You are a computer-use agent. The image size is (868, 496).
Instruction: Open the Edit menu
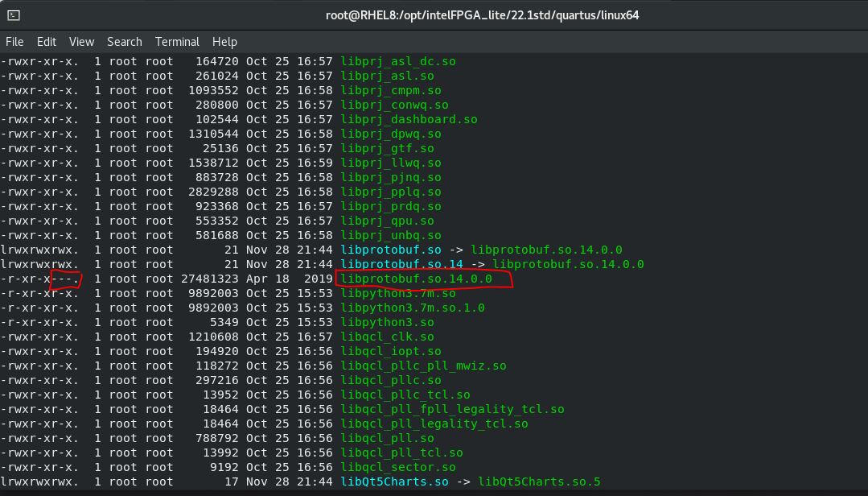click(x=47, y=42)
